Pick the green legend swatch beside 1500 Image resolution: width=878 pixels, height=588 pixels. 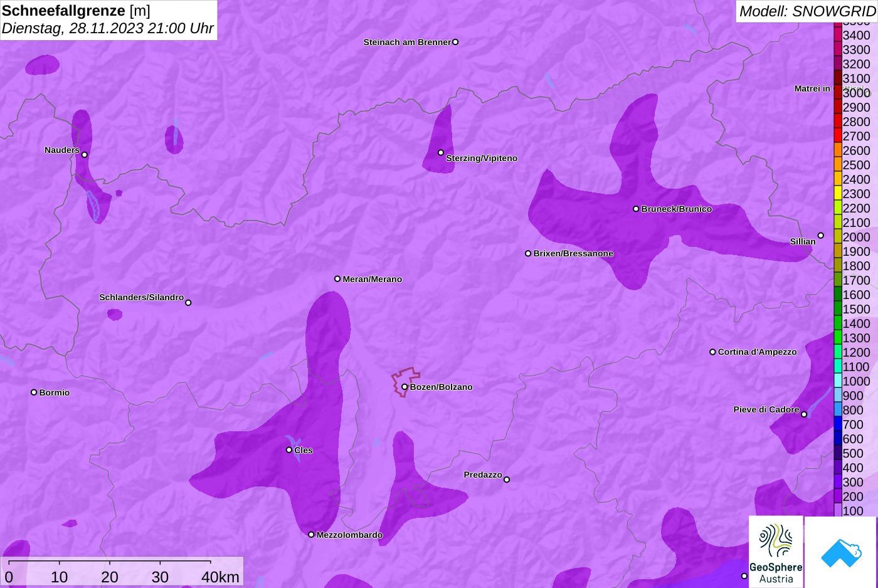(838, 308)
